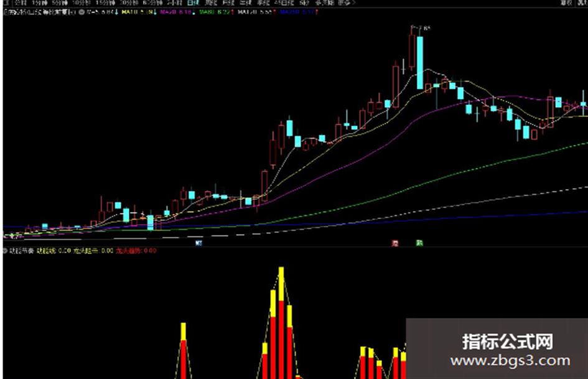Switch to the 30分钟 period tab
Viewport: 588px width, 379px height.
[x=129, y=2]
